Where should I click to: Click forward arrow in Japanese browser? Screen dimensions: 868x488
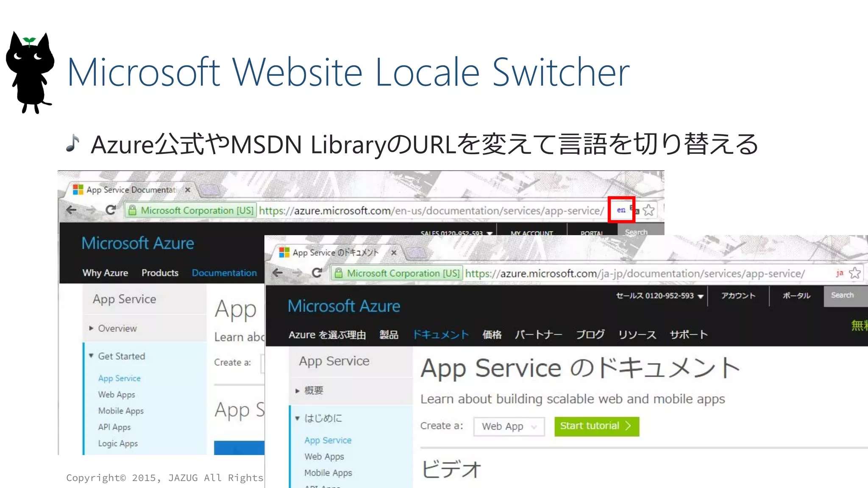tap(297, 273)
